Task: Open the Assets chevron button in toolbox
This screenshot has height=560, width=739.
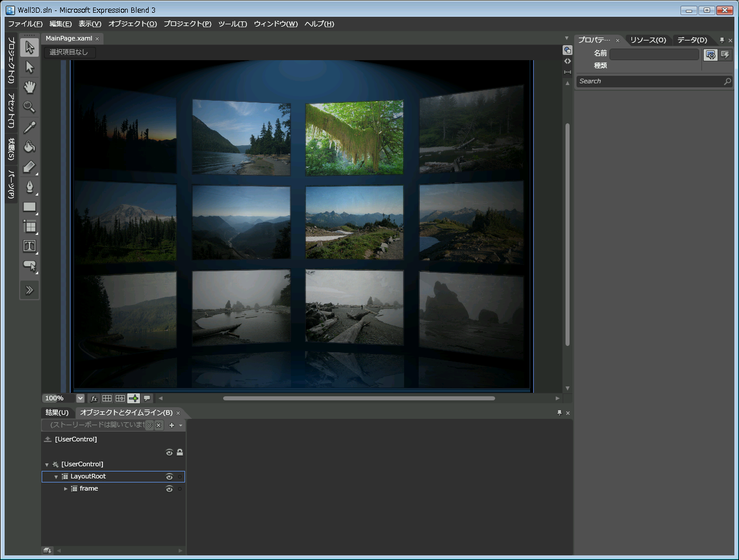Action: click(x=29, y=290)
